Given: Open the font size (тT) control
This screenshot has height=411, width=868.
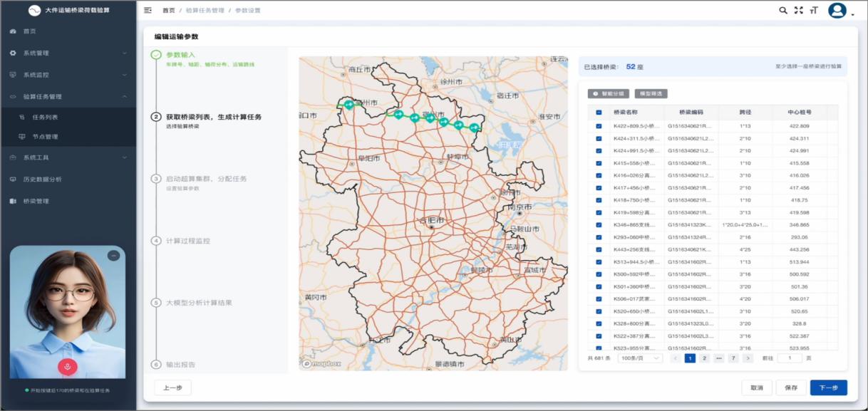Looking at the screenshot, I should [814, 11].
